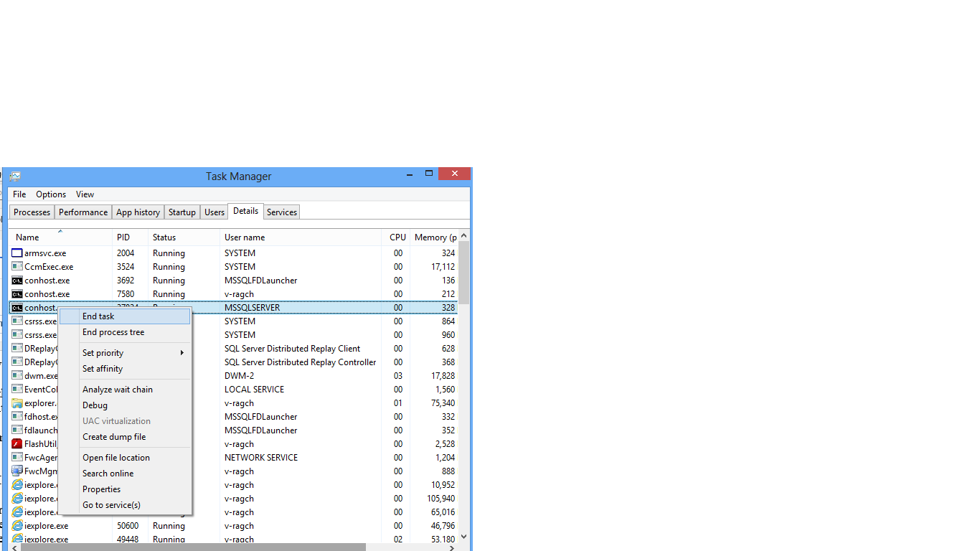The image size is (980, 551).
Task: Click the iexplore.exe icon with PID 50600
Action: (x=17, y=526)
